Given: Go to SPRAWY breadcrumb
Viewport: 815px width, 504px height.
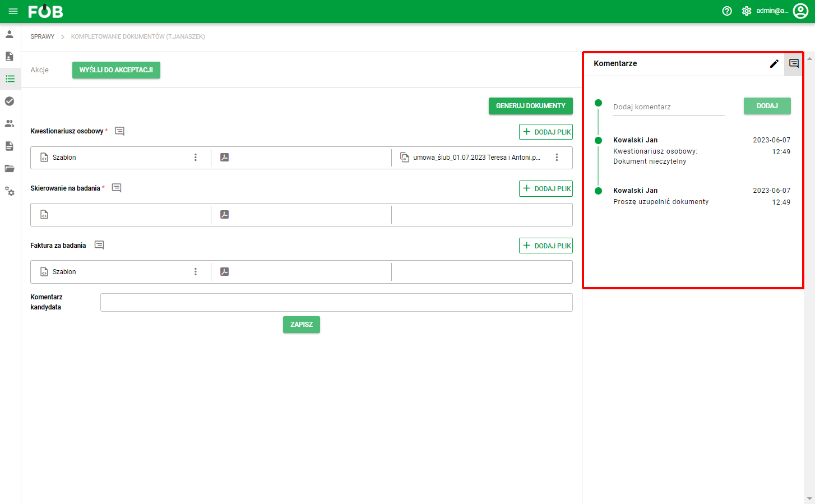Looking at the screenshot, I should (x=43, y=36).
